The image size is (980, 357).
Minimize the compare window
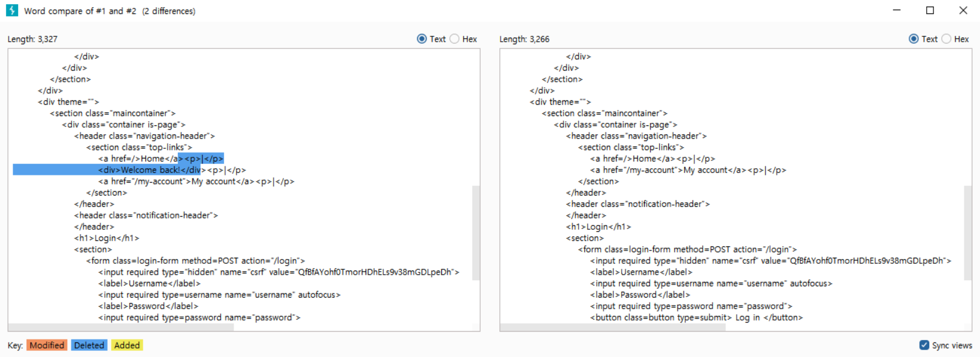[x=896, y=10]
